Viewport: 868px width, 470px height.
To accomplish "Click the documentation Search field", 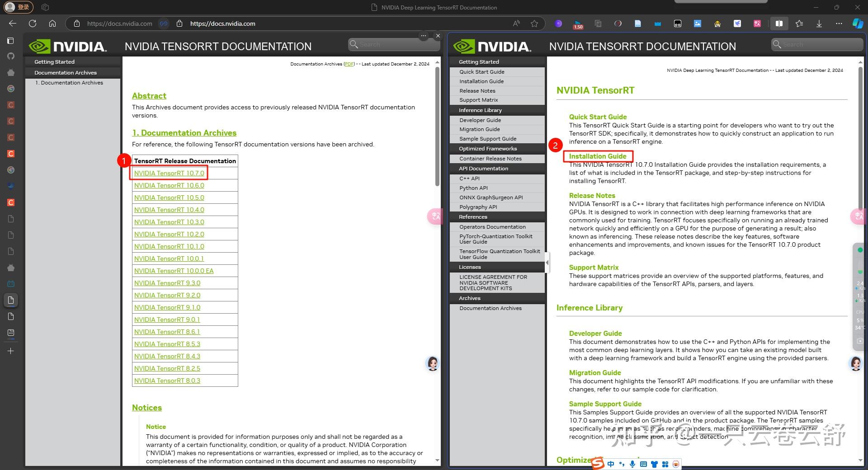I will coord(393,44).
